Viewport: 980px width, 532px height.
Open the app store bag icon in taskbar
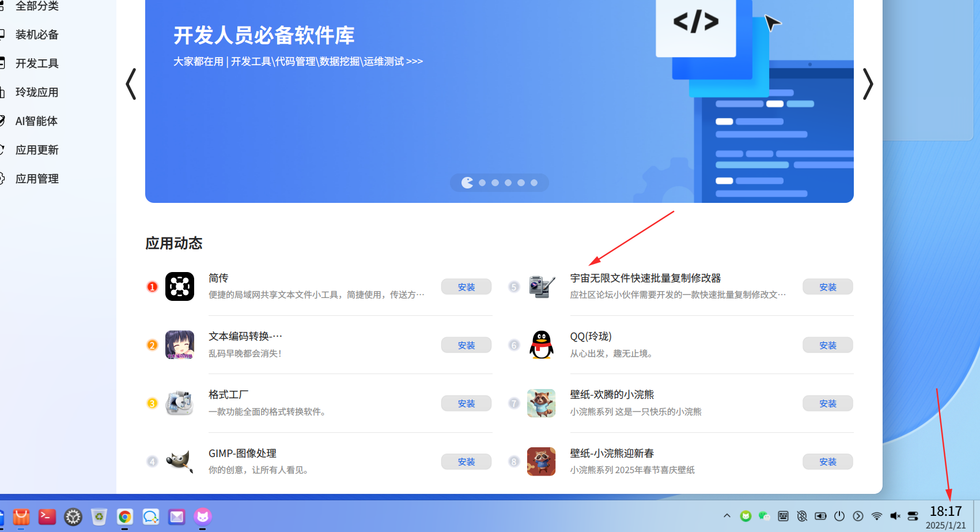[x=21, y=516]
